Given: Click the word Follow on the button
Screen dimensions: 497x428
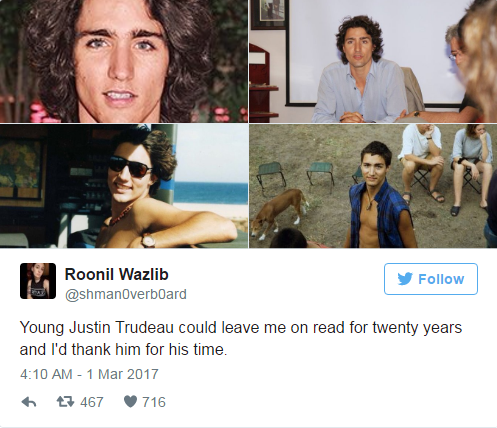Looking at the screenshot, I should coord(441,279).
